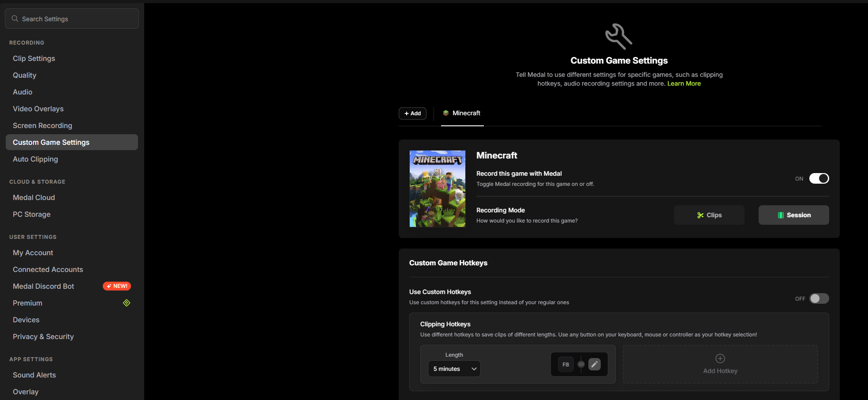Click the Minecraft block icon in tab
868x400 pixels.
(446, 113)
